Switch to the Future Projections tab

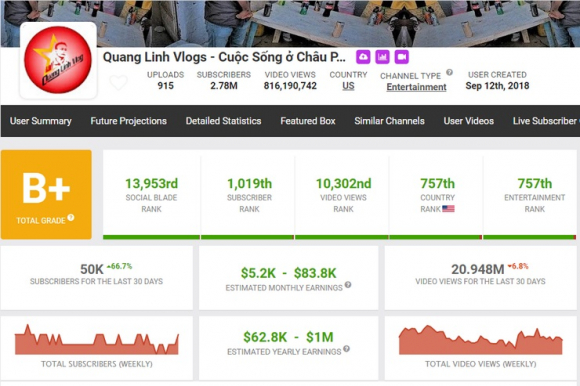[128, 121]
